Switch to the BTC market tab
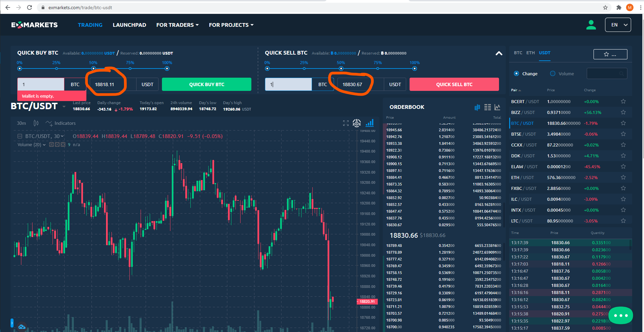This screenshot has width=644, height=332. click(x=518, y=53)
